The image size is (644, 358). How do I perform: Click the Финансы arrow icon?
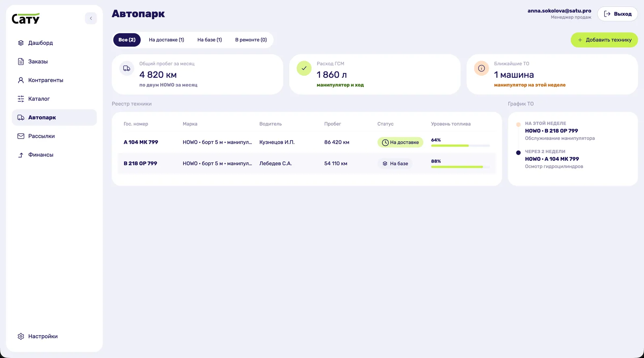(21, 155)
